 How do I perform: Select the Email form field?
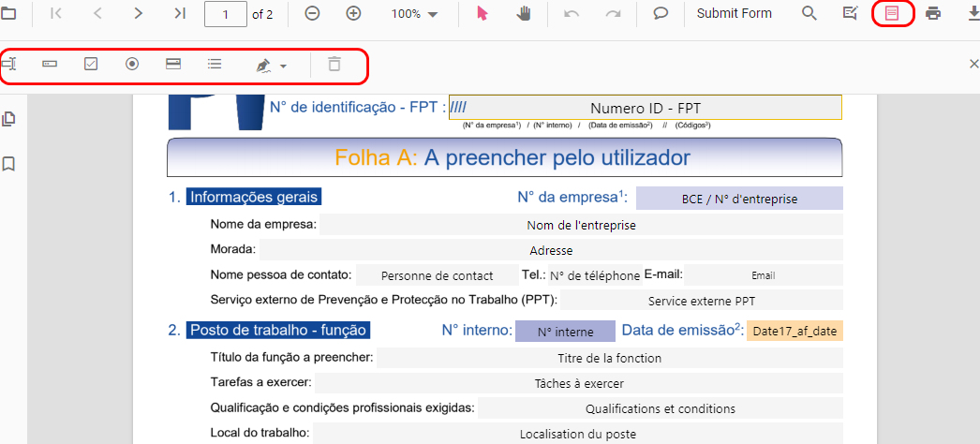(x=764, y=274)
